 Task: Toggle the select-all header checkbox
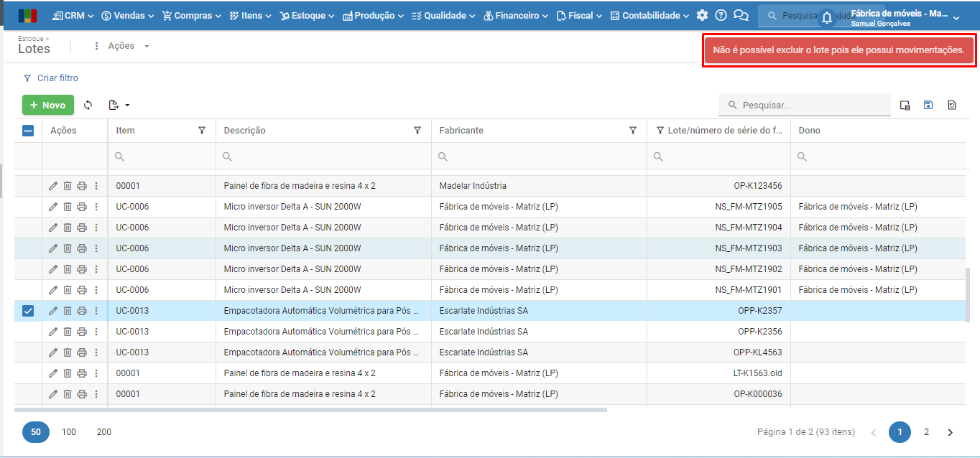(28, 131)
